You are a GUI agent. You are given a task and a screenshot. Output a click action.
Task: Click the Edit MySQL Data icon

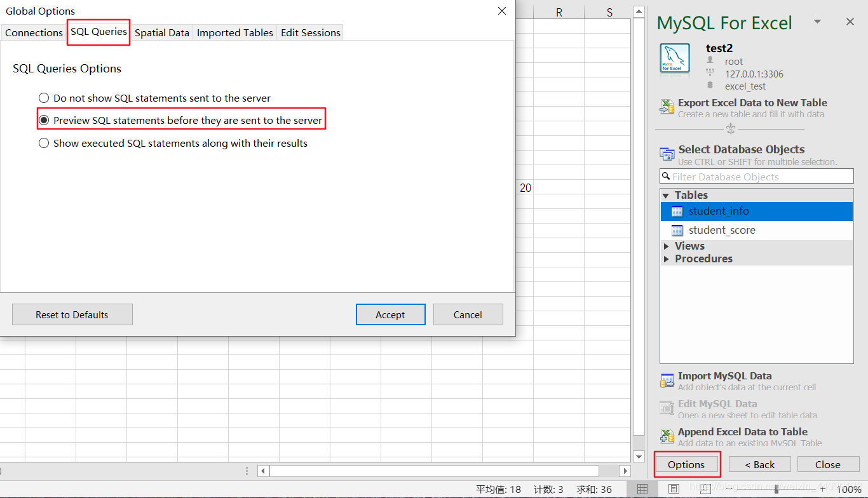tap(667, 408)
